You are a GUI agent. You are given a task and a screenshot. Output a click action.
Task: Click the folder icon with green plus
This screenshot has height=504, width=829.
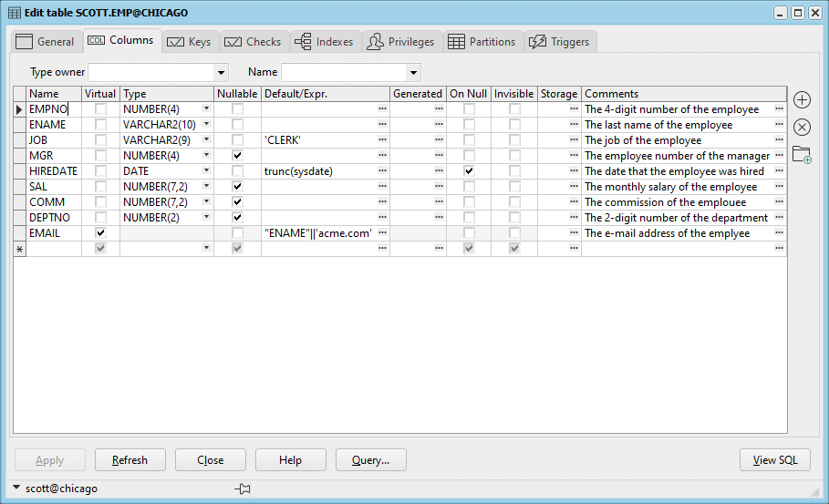click(x=802, y=155)
